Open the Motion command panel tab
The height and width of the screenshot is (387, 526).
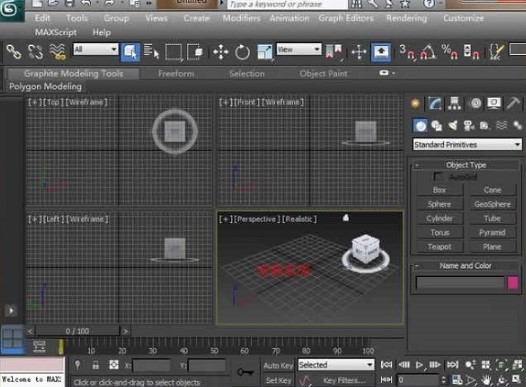coord(475,104)
